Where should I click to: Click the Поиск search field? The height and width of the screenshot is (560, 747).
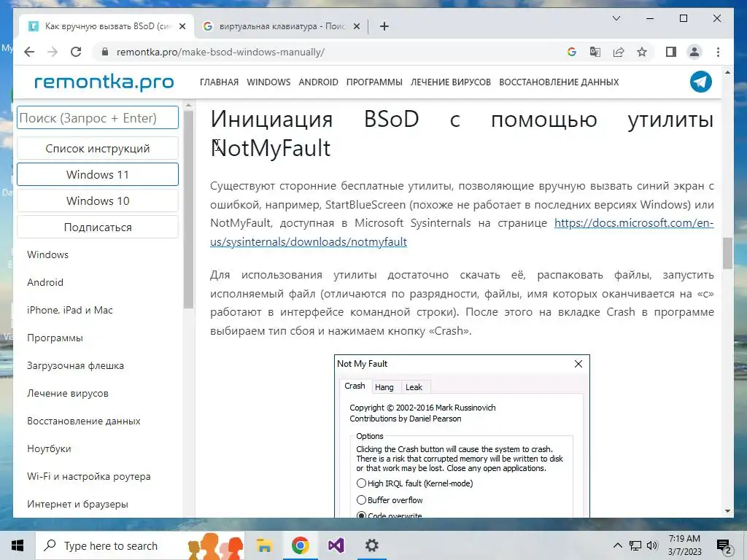98,117
